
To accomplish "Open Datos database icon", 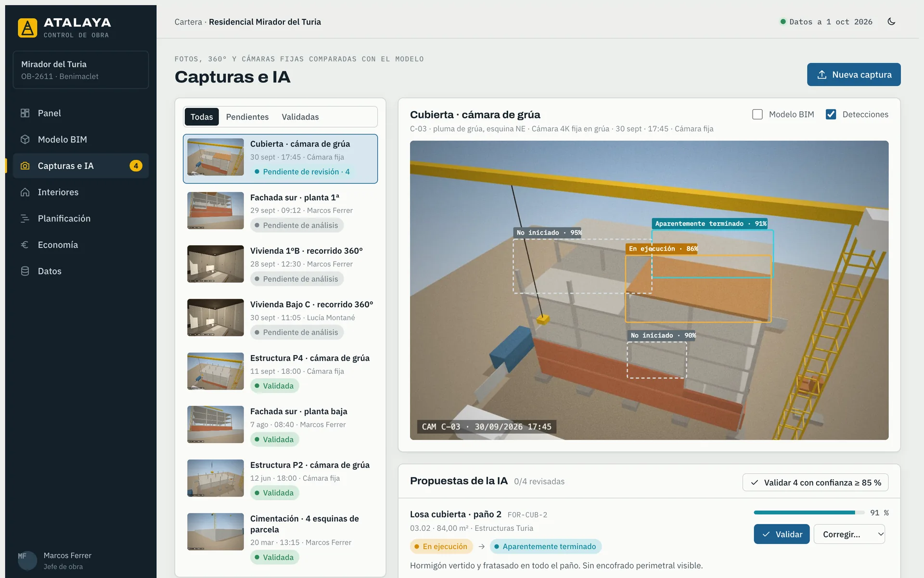I will click(25, 271).
